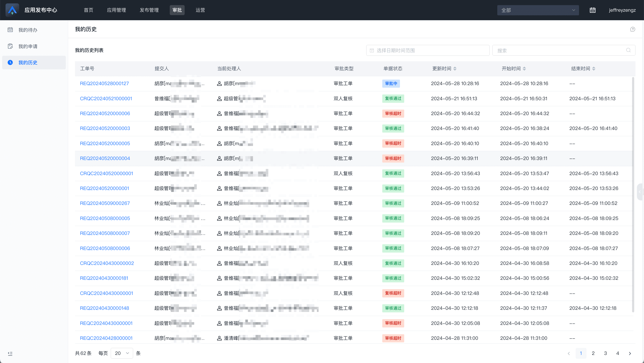Click the 我的待办 sidebar icon
The width and height of the screenshot is (644, 363).
coord(10,30)
